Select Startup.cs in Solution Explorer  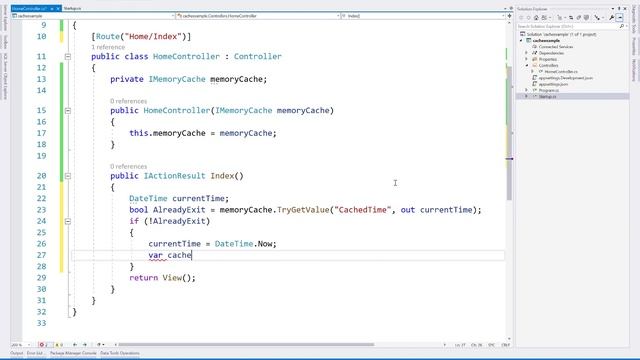point(547,96)
